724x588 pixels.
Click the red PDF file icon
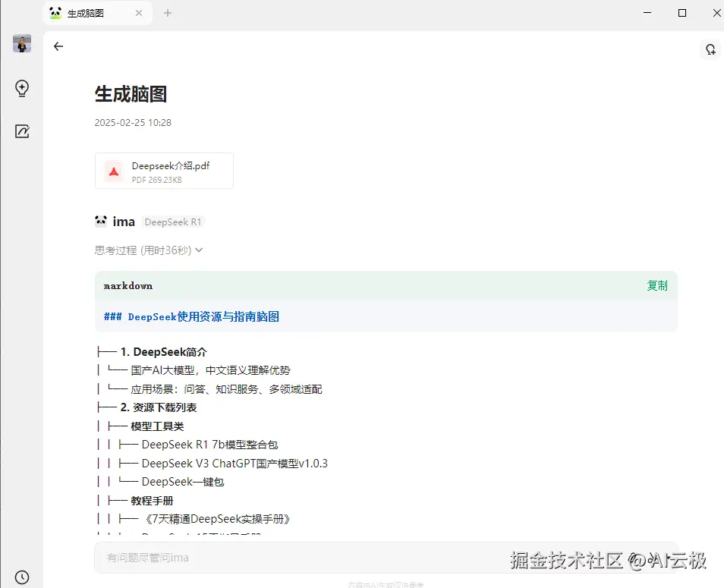pos(114,171)
